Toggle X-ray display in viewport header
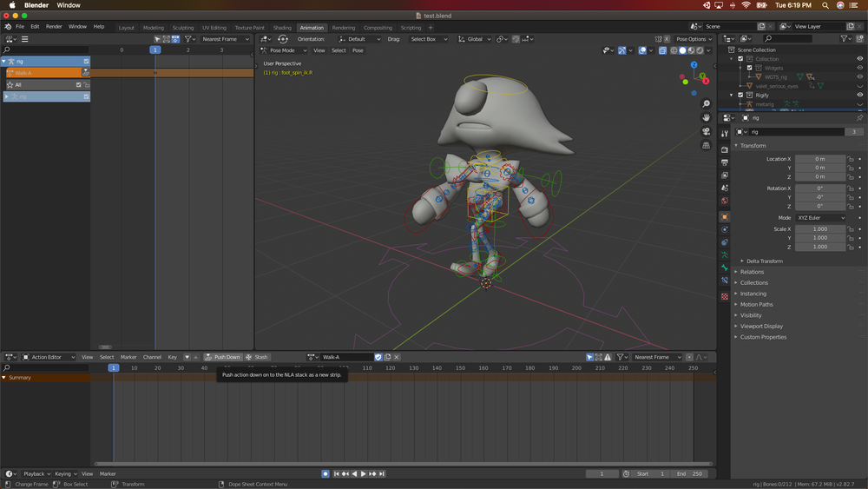 [662, 50]
